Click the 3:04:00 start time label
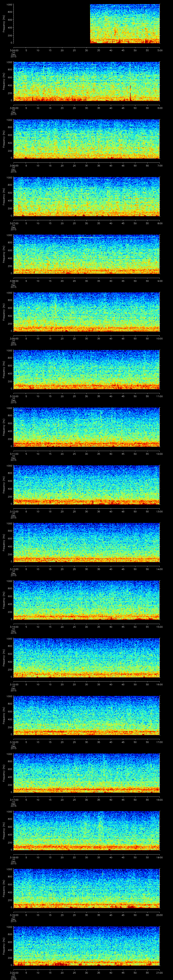 click(14, 50)
